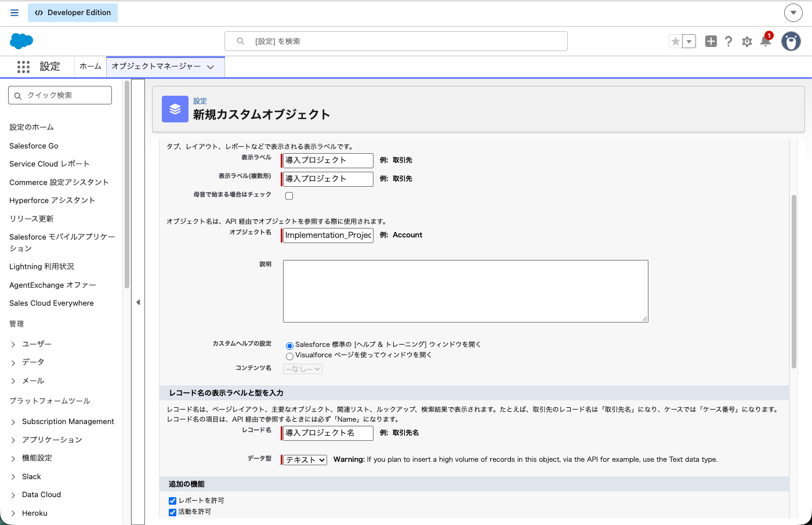Open 設定のホーム in the sidebar
The width and height of the screenshot is (812, 525).
[x=31, y=127]
